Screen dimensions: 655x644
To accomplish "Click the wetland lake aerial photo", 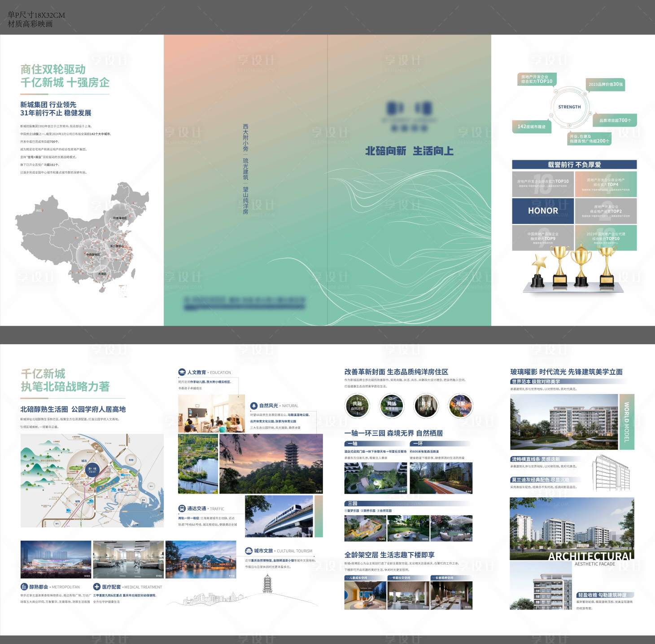I will click(198, 463).
